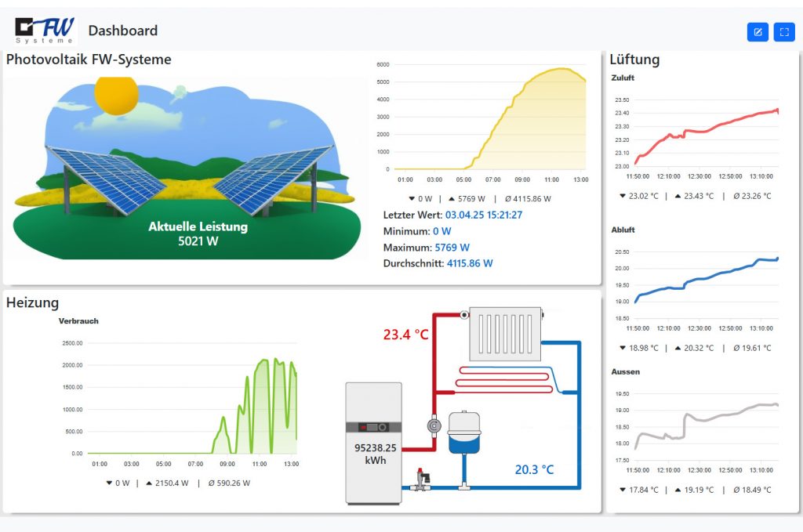Click the circulation pump icon on red pipe
The image size is (803, 532).
434,425
